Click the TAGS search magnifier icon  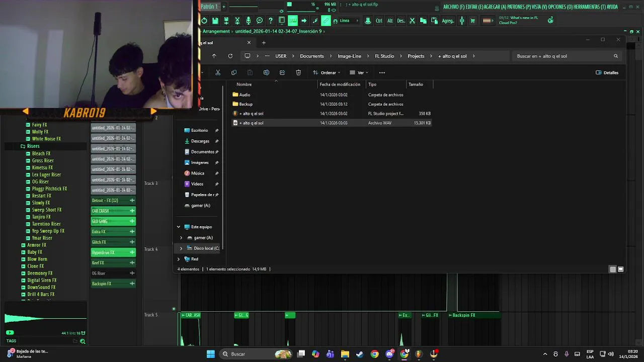[83, 341]
